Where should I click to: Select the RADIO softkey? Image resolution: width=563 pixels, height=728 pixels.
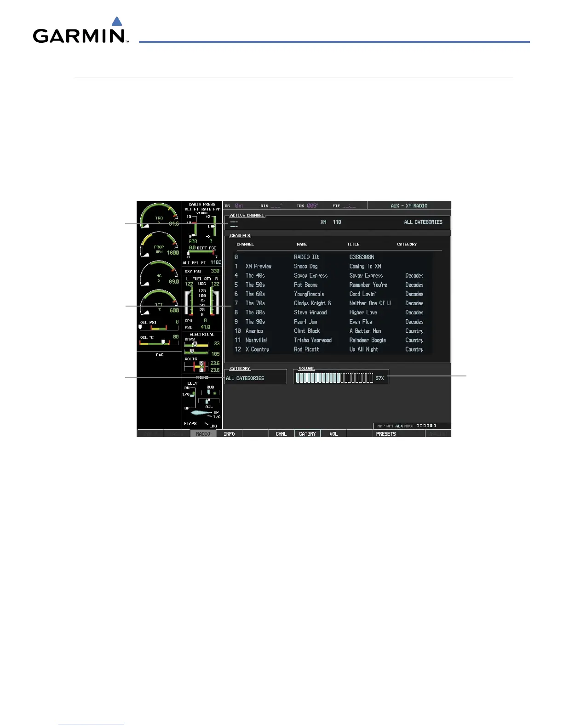(203, 434)
